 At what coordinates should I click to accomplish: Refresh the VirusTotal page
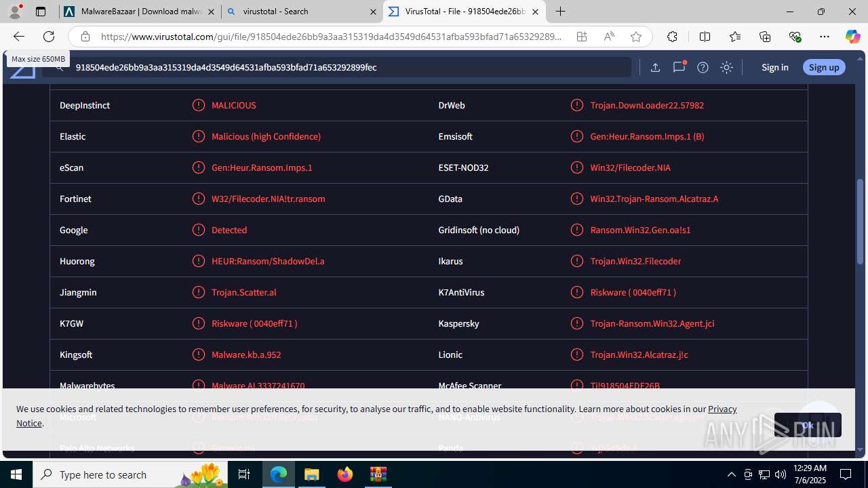(49, 37)
